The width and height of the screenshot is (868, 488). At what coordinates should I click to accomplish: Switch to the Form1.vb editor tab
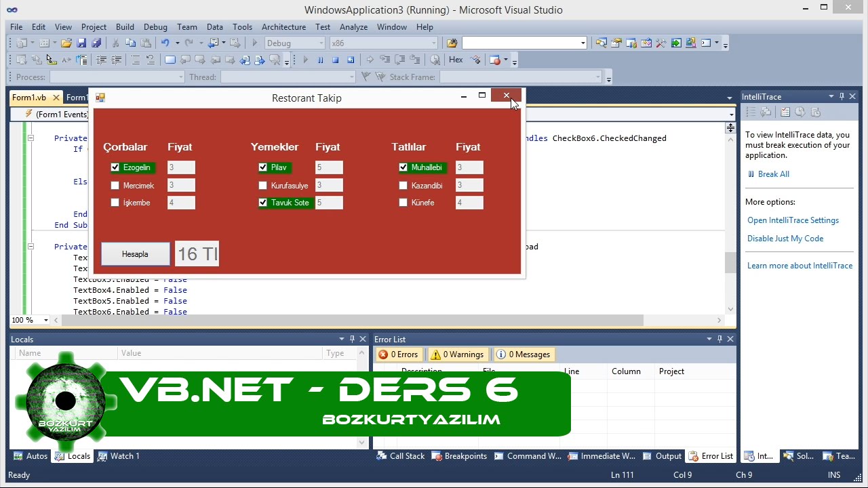point(29,98)
